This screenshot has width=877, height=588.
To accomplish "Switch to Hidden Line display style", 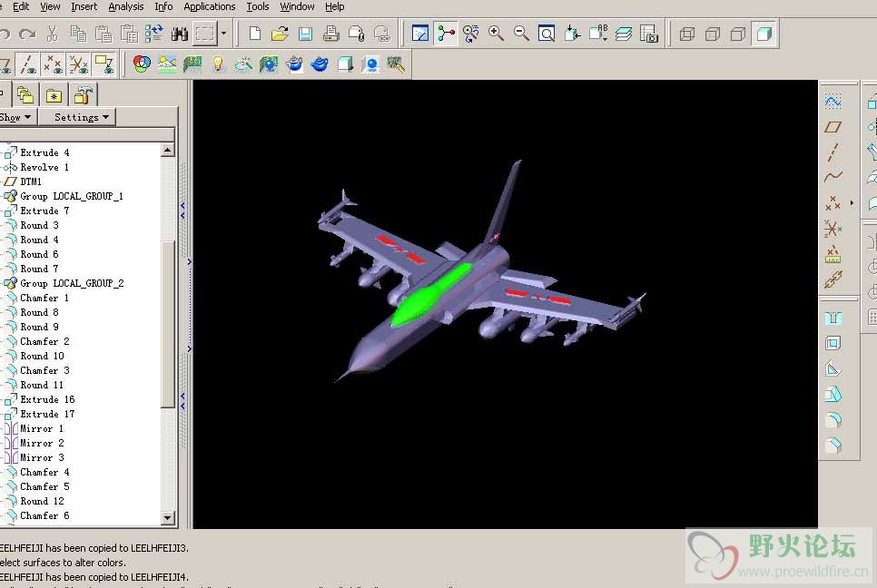I will [713, 34].
